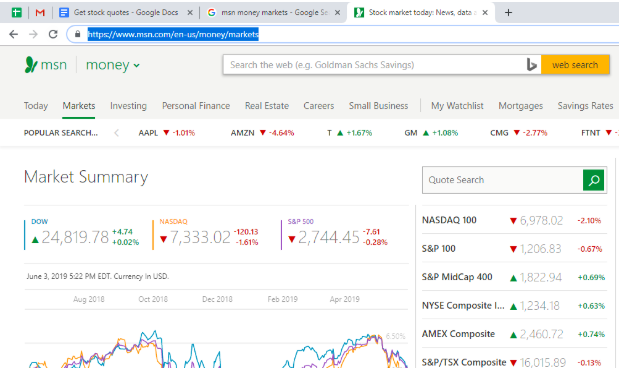Click the Bing logo icon

point(532,65)
